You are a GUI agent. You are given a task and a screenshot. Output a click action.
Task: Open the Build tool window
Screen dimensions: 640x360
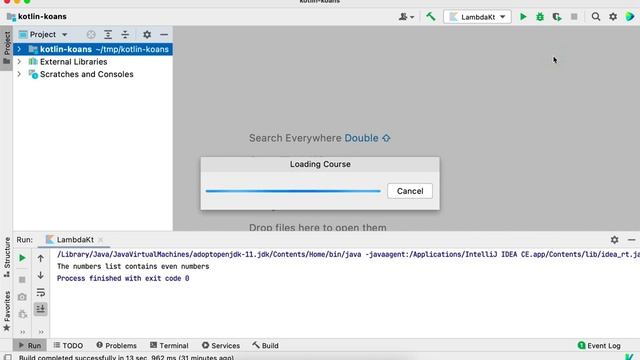click(x=265, y=345)
